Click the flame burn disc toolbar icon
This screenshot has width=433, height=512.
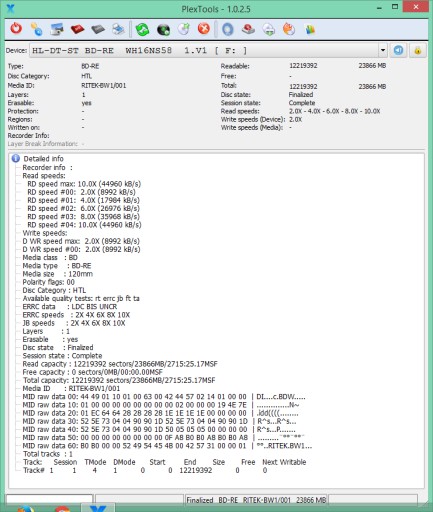pos(289,29)
